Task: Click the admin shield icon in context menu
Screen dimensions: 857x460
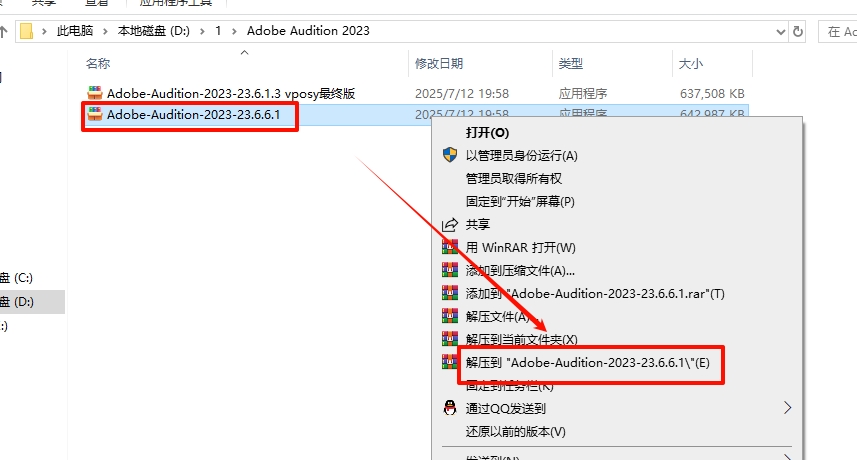Action: (450, 155)
